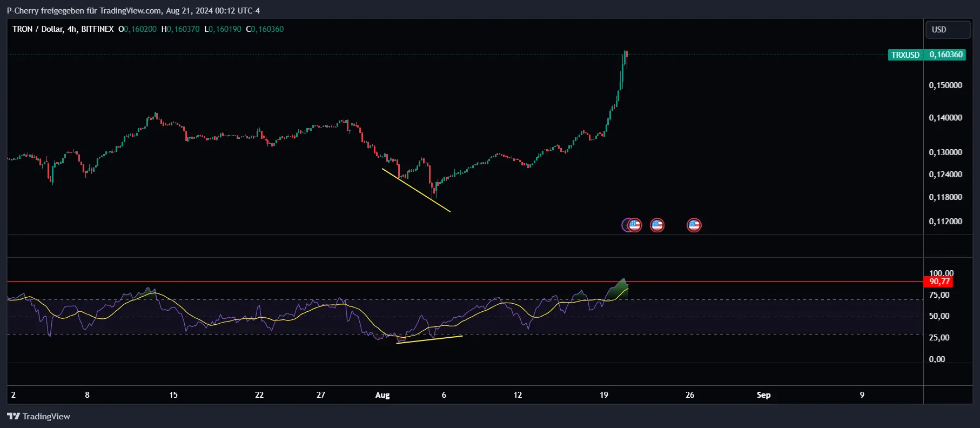Click the 50,00 RSI axis label
Screen dimensions: 980x428
[x=939, y=316]
